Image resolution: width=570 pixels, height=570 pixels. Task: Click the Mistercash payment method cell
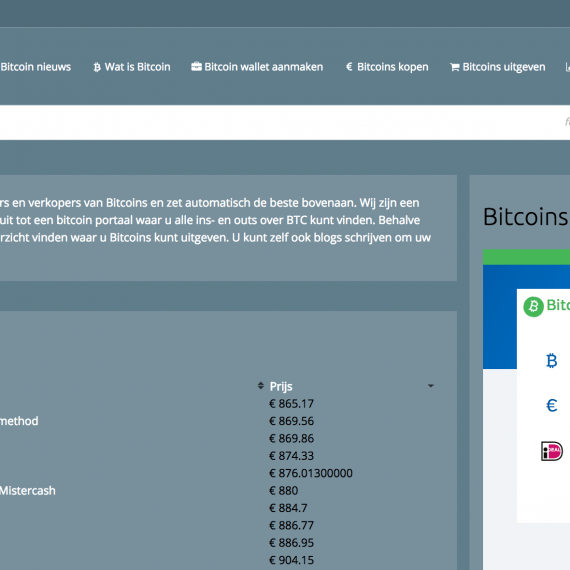(x=28, y=491)
